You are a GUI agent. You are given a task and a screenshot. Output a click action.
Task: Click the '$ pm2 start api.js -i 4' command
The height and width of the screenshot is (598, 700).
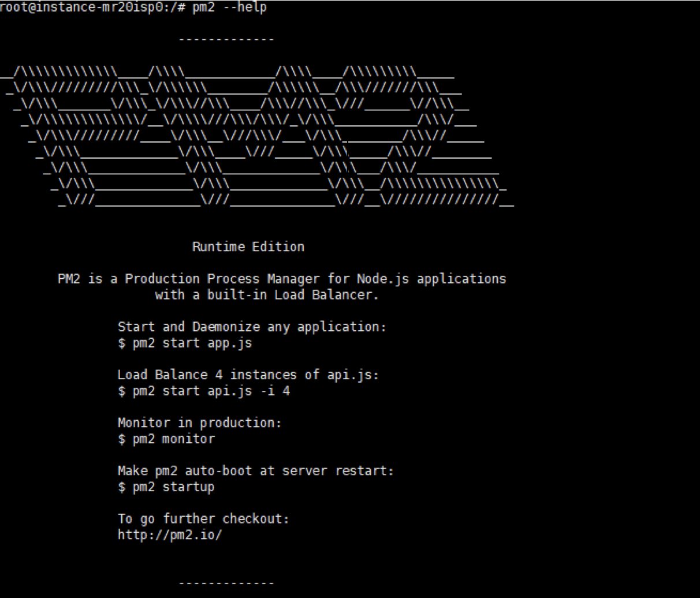204,391
